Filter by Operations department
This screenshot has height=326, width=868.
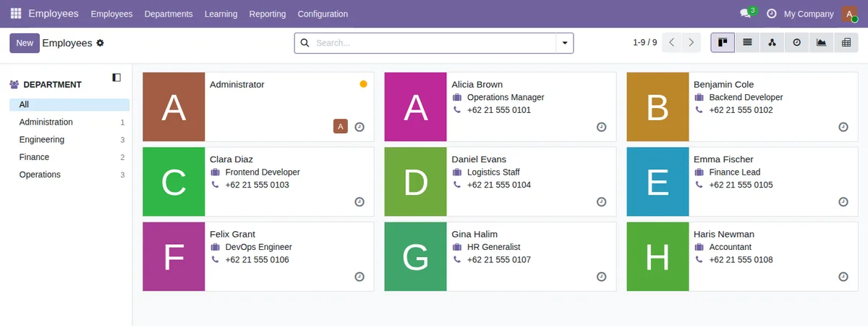pos(69,175)
